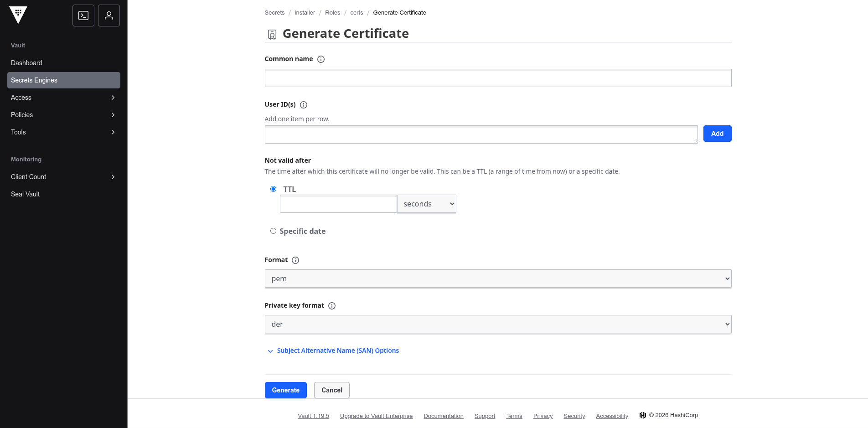
Task: Expand Subject Alternative Name (SAN) Options
Action: (337, 351)
